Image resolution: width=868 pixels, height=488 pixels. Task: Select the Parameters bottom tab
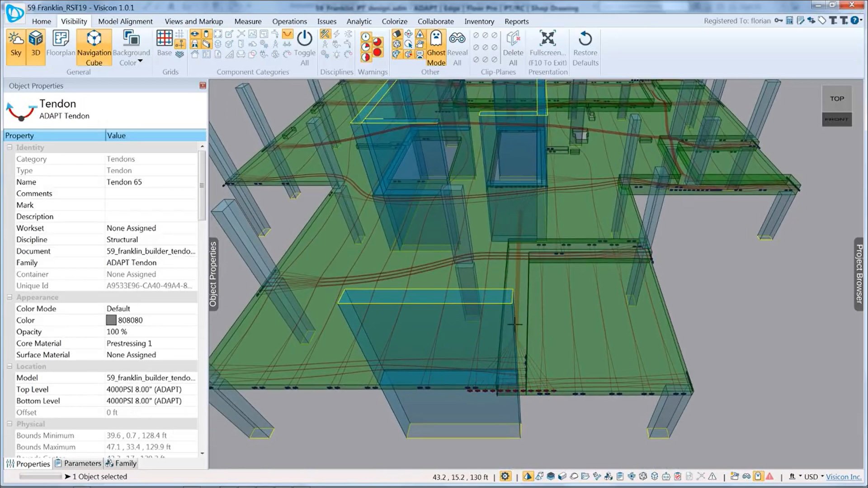(78, 463)
